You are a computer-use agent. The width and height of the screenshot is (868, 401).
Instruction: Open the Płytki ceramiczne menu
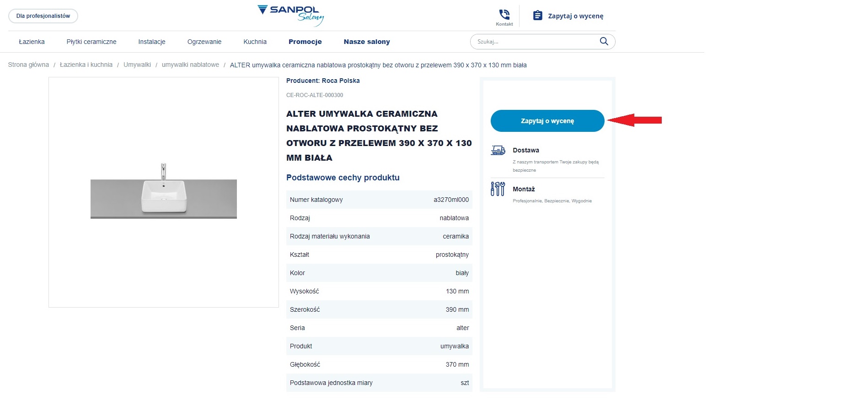[91, 42]
